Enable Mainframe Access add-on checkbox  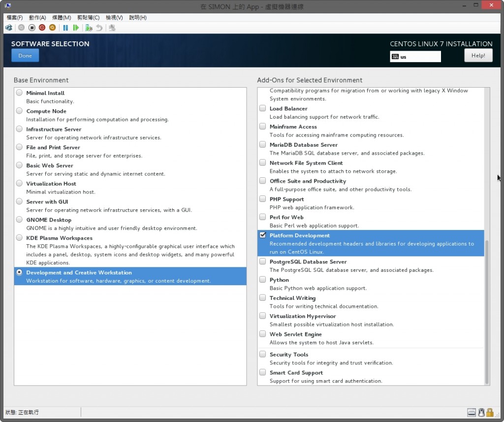263,126
